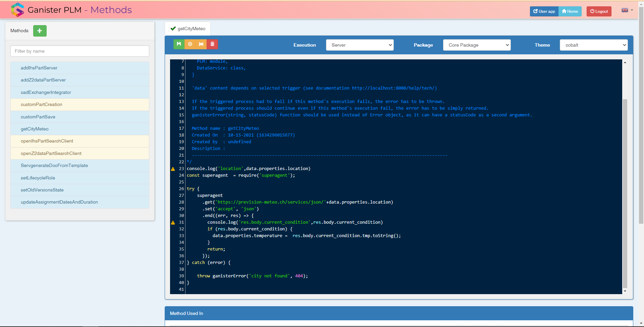The width and height of the screenshot is (644, 327).
Task: Click the warning icon on line 31
Action: tap(173, 223)
